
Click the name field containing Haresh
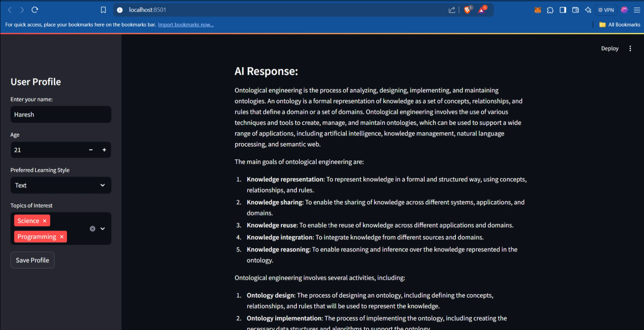pos(61,114)
